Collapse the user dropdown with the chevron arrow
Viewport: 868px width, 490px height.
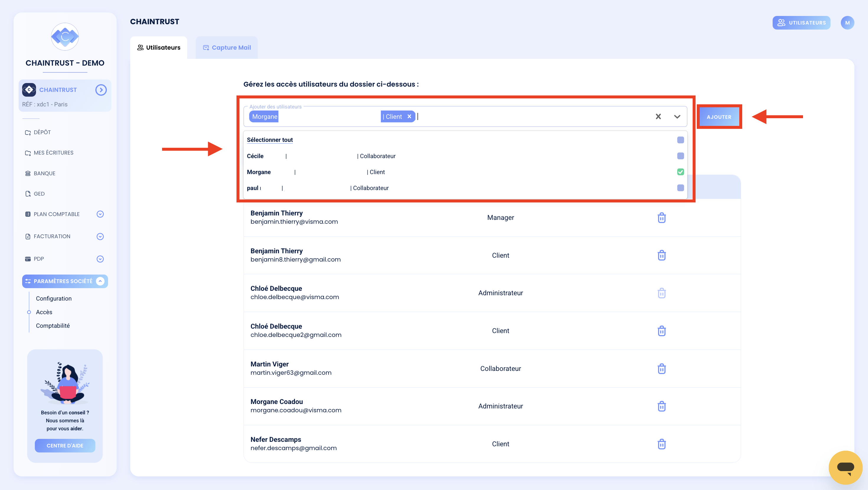pos(677,117)
